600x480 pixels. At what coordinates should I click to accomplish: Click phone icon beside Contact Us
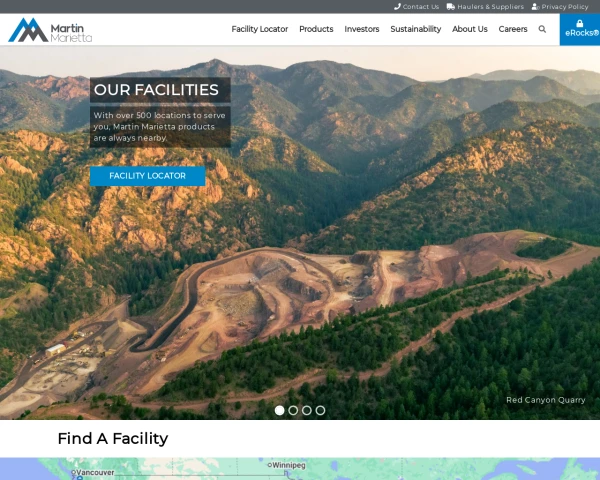397,7
